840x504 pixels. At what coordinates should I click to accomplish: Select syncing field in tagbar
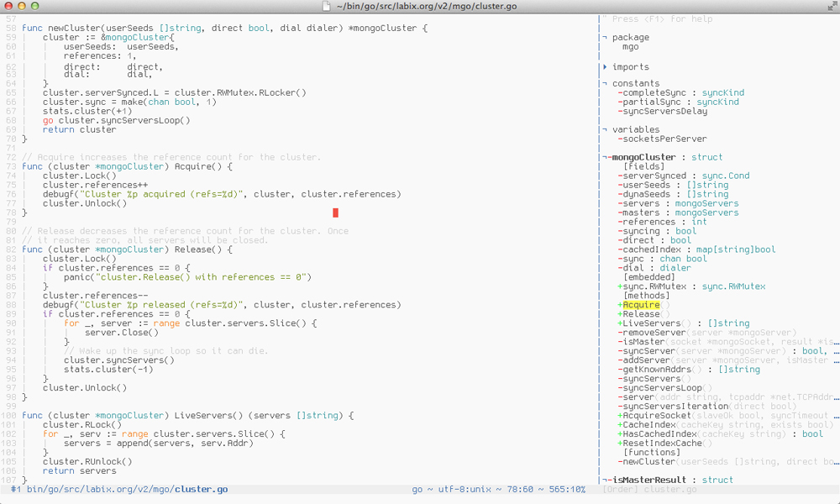(641, 231)
